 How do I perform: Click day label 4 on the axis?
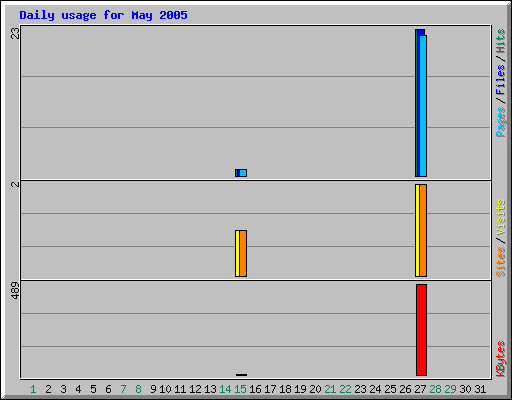click(78, 389)
